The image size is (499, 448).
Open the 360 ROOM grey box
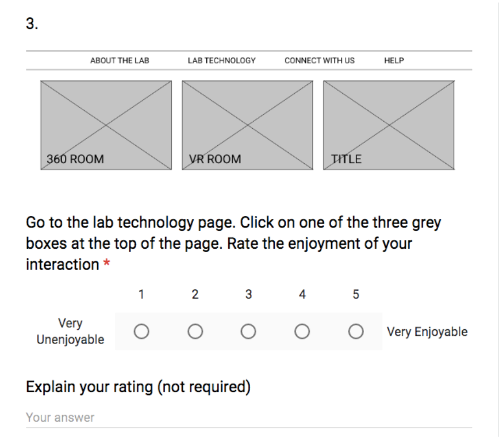click(x=106, y=125)
